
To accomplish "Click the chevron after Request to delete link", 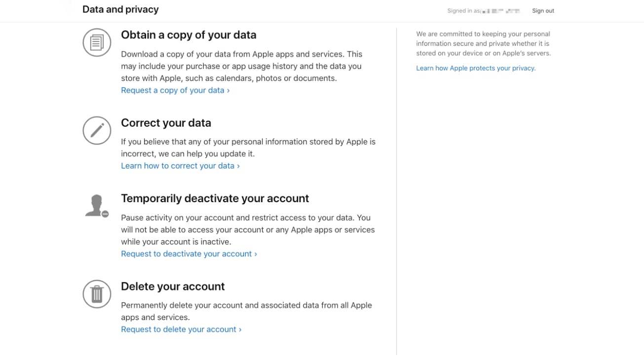I will click(x=240, y=329).
